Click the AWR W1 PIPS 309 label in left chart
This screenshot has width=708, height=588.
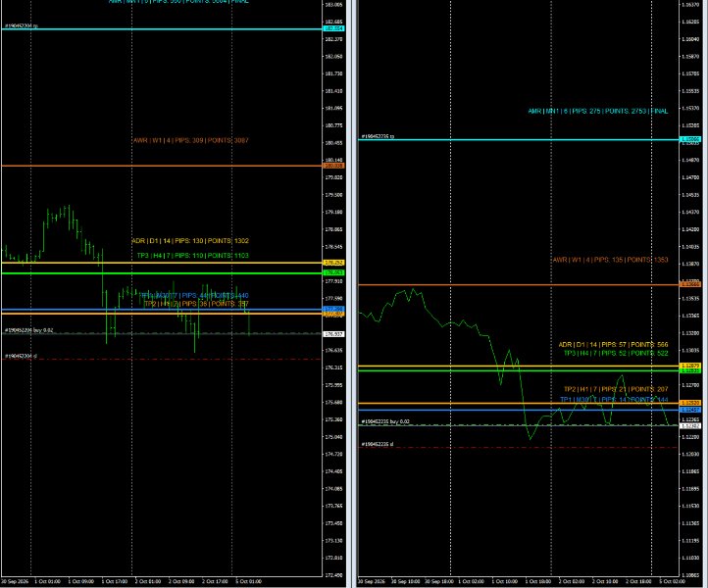click(190, 140)
